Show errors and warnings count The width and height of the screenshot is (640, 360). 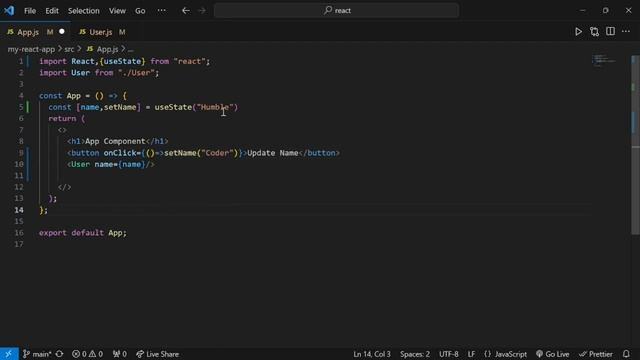coord(87,354)
